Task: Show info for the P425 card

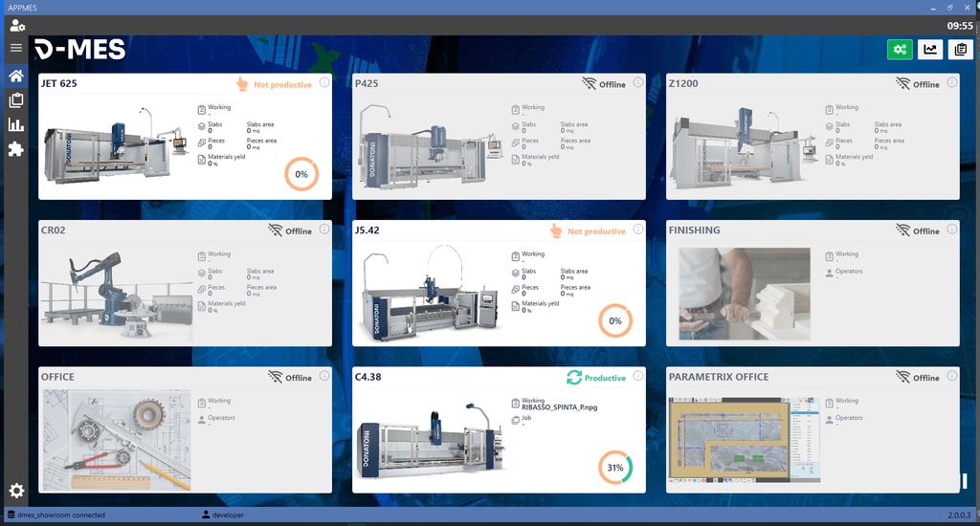Action: point(638,82)
